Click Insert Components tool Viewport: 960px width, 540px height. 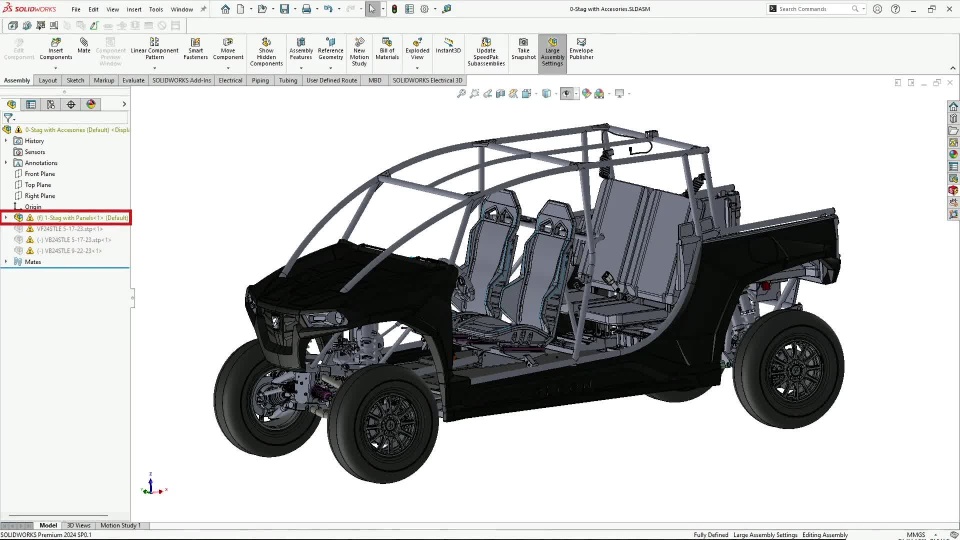(56, 49)
